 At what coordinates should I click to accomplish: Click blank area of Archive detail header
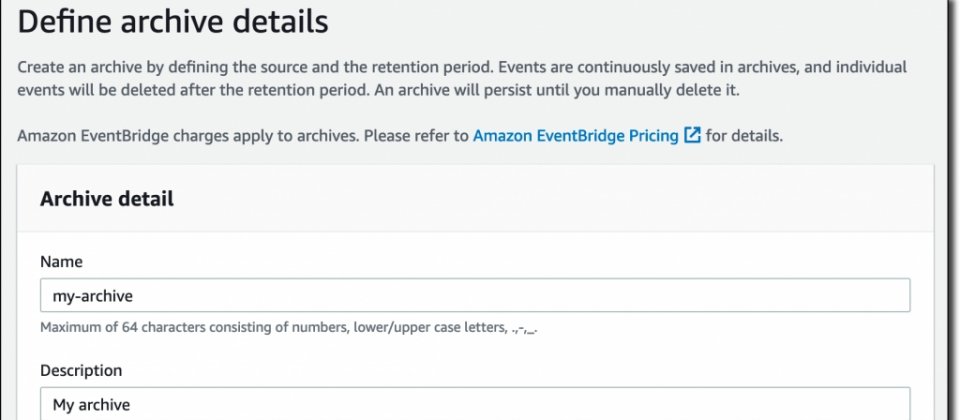[551, 199]
